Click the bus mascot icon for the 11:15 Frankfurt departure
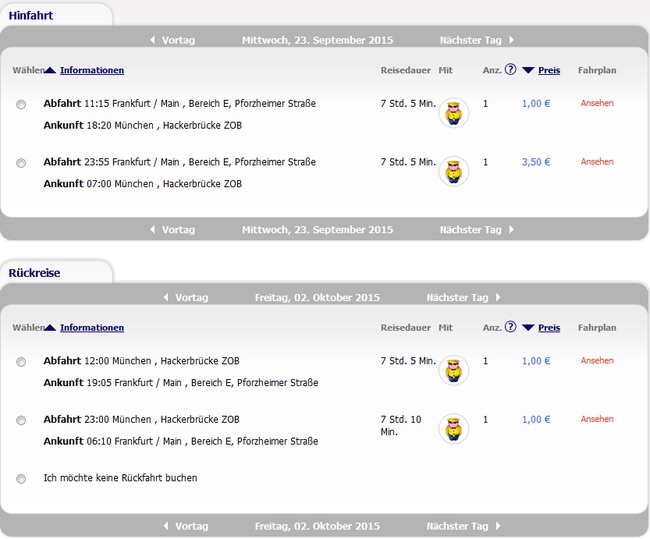The width and height of the screenshot is (650, 539). (x=455, y=112)
